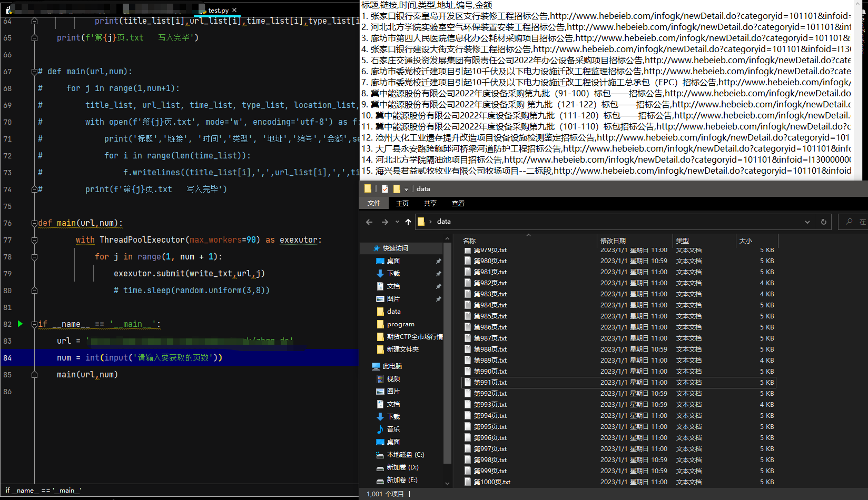Open the 期货CTP全市场行情 folder
Viewport: 868px width, 500px height.
point(415,337)
